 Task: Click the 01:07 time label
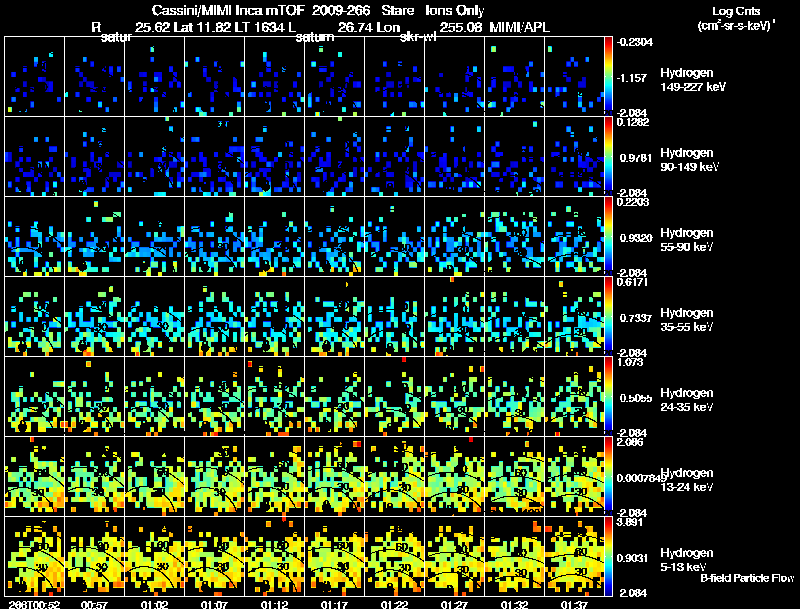[x=214, y=604]
